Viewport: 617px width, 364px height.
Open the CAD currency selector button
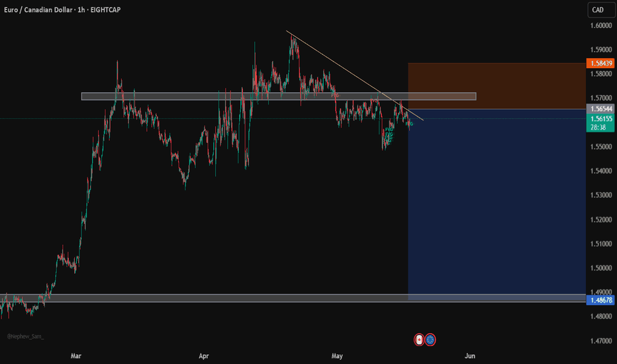pyautogui.click(x=601, y=10)
